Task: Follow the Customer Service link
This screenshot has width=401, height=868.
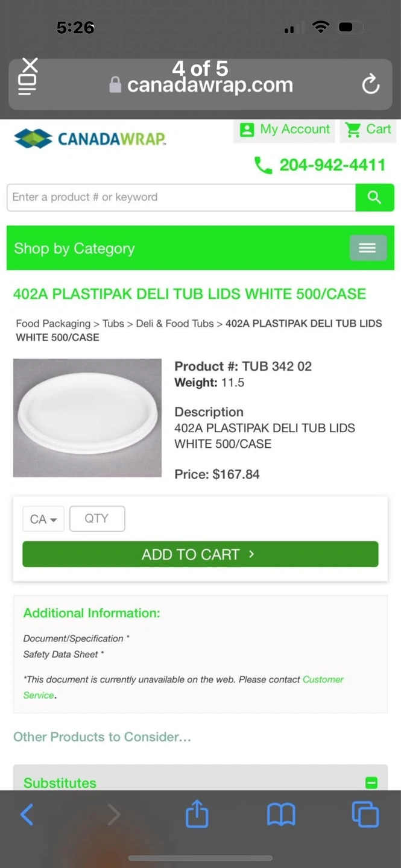Action: coord(183,687)
